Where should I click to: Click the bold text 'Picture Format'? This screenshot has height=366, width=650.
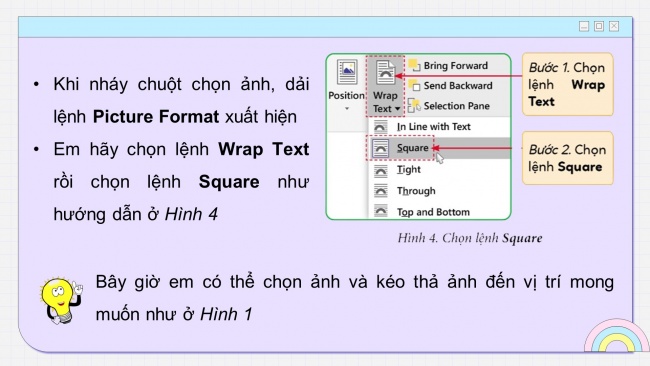point(156,117)
